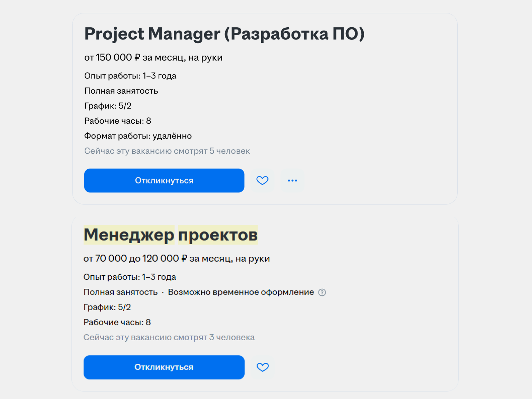
Task: Open the Менеджер проектов vacancy title
Action: 170,235
